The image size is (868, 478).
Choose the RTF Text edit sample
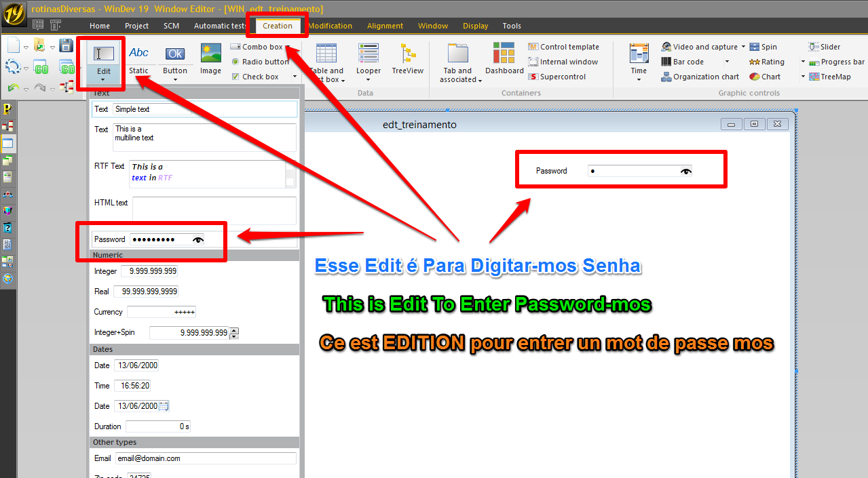coord(194,174)
